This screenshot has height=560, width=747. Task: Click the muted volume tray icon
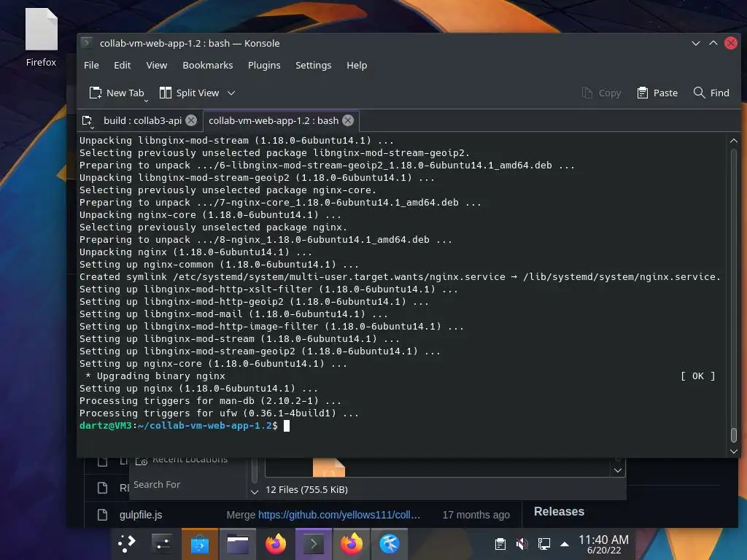pos(522,544)
